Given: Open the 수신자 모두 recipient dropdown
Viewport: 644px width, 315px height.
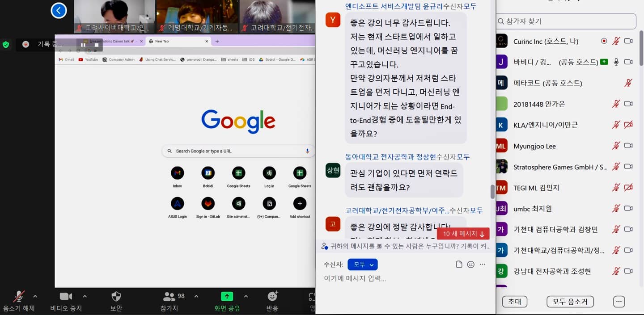Looking at the screenshot, I should click(362, 265).
